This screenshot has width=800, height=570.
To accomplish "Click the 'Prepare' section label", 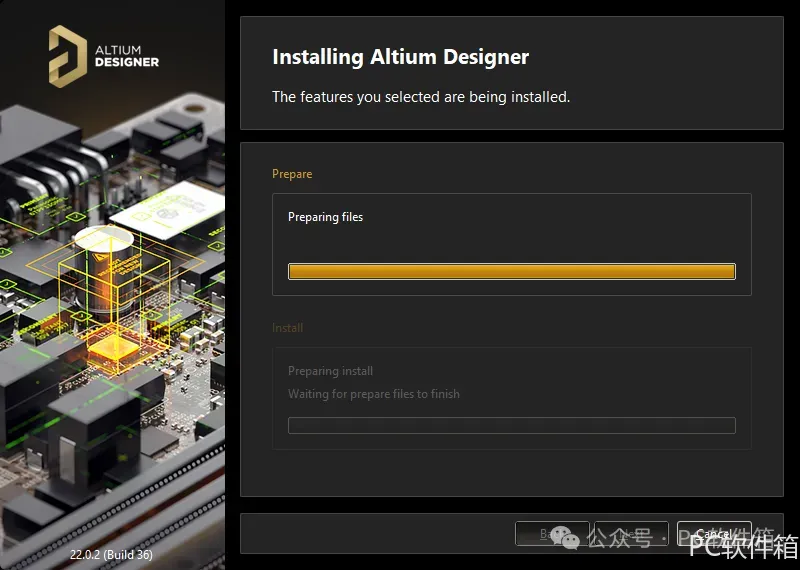I will pos(292,174).
